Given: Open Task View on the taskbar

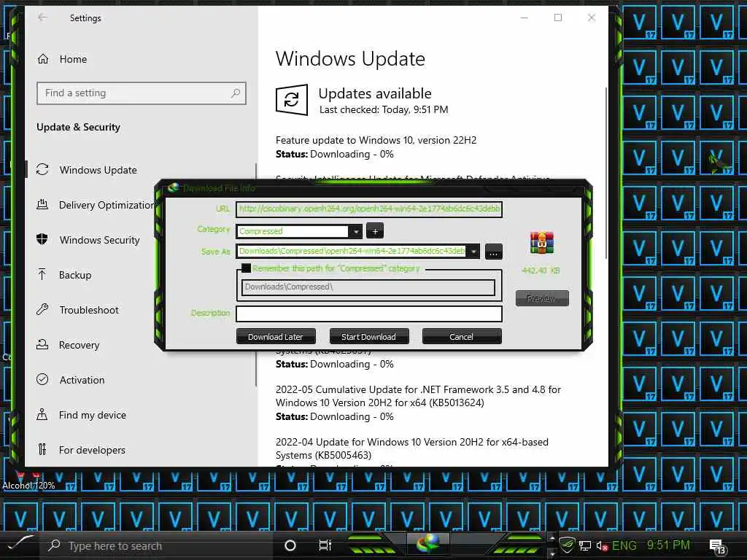Looking at the screenshot, I should (325, 545).
